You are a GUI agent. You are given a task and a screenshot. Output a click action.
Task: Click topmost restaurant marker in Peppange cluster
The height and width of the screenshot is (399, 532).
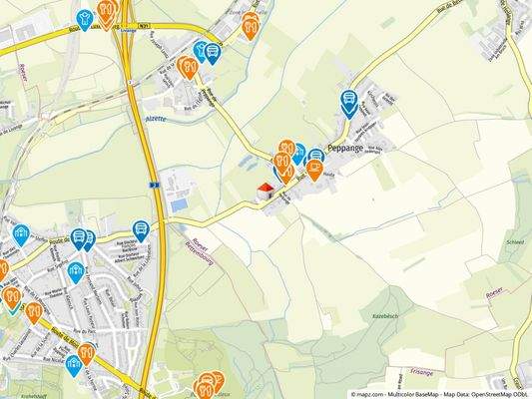tap(287, 147)
